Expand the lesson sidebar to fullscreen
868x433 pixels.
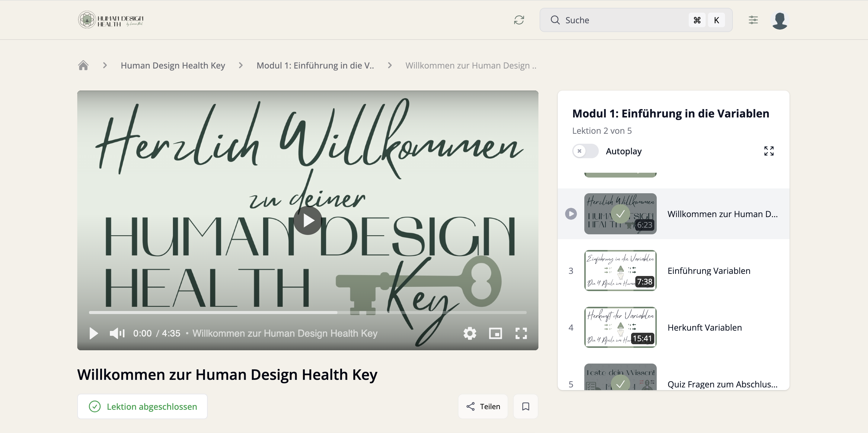pyautogui.click(x=769, y=151)
